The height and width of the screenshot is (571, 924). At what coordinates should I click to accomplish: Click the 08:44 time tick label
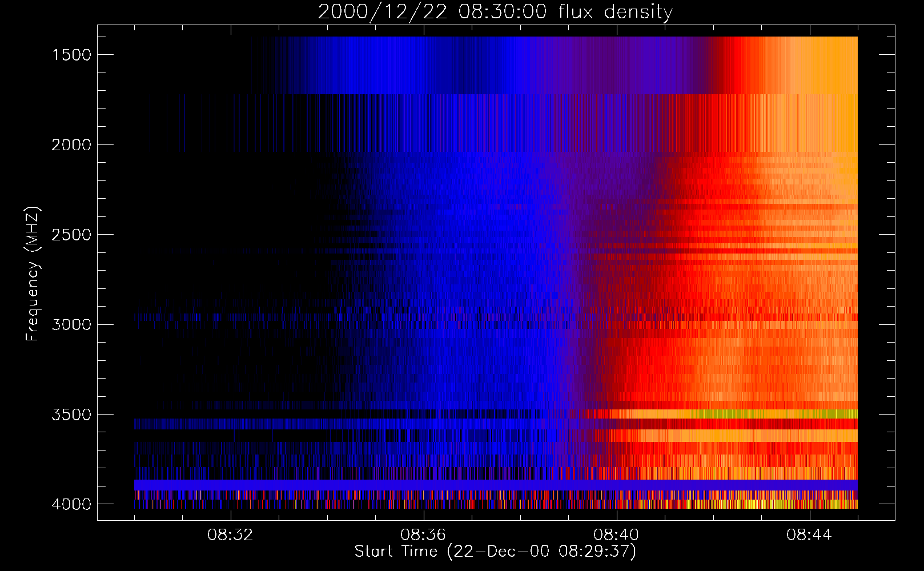point(809,535)
